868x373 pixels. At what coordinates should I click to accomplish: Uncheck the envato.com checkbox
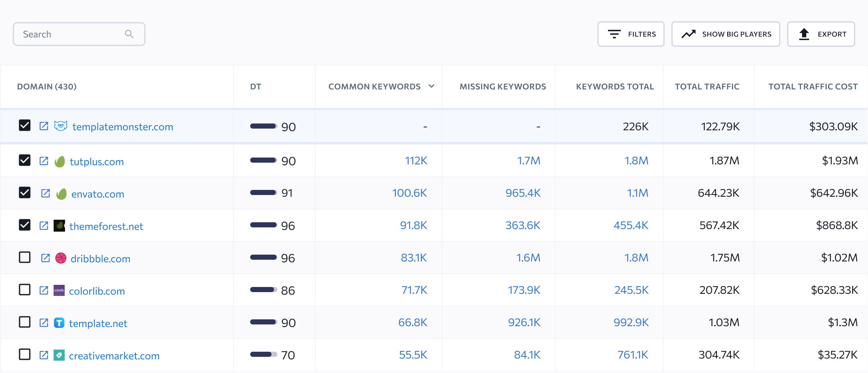[25, 192]
